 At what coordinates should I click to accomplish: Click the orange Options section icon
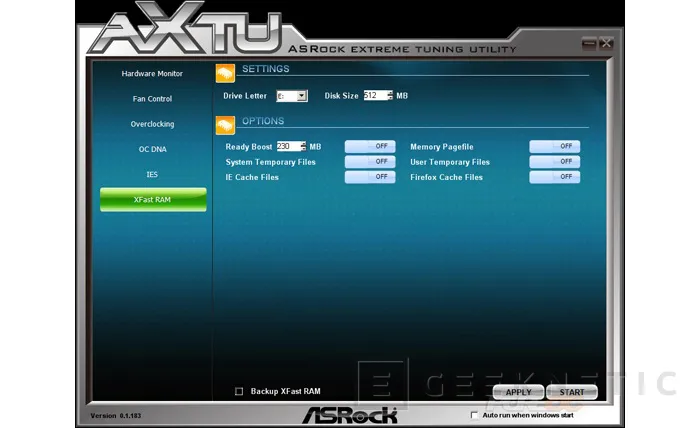(225, 125)
